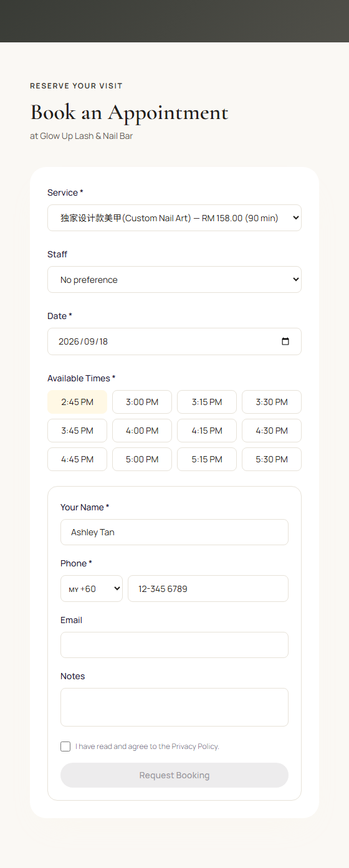Select the 4:30 PM time slot

[x=272, y=431]
